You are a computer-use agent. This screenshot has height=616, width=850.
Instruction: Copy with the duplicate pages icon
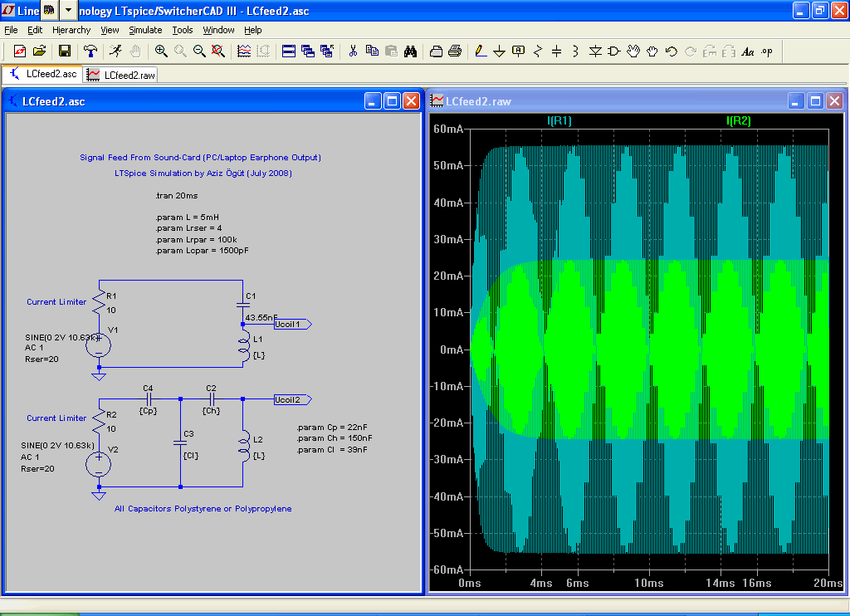point(372,51)
